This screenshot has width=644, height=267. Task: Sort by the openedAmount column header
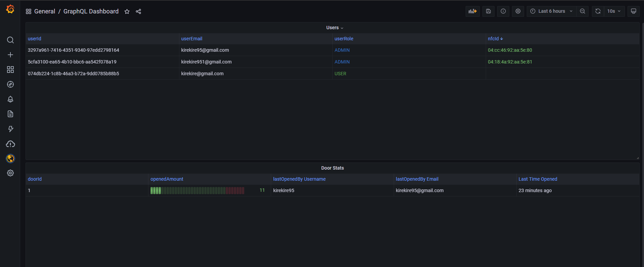click(x=167, y=179)
